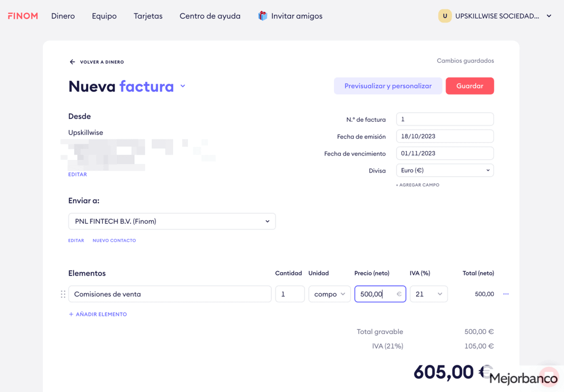Click the Comisiones de venta description field

tap(170, 294)
